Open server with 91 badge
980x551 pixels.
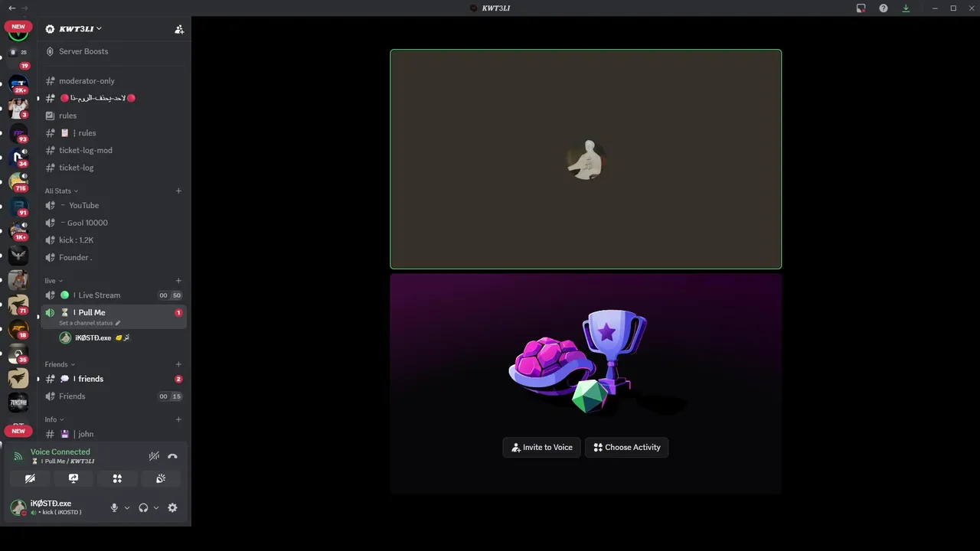click(x=18, y=207)
